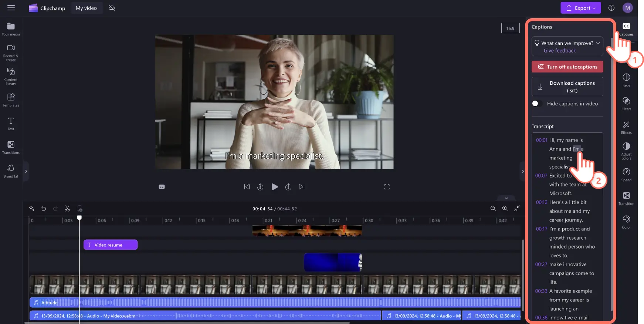This screenshot has width=644, height=324.
Task: Jump to transcript timestamp 00:07
Action: tap(541, 176)
